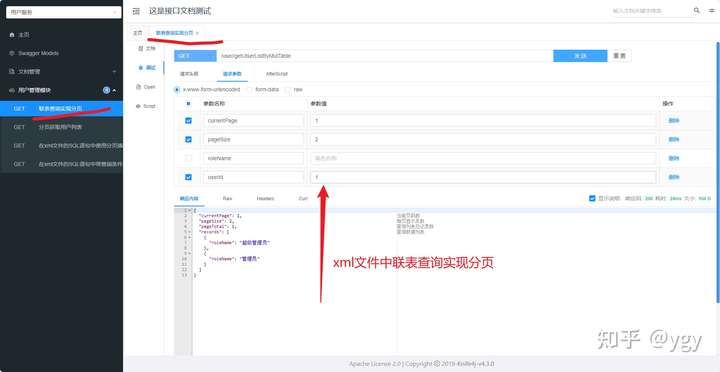Click the Swagger Models sidebar item

pos(62,53)
